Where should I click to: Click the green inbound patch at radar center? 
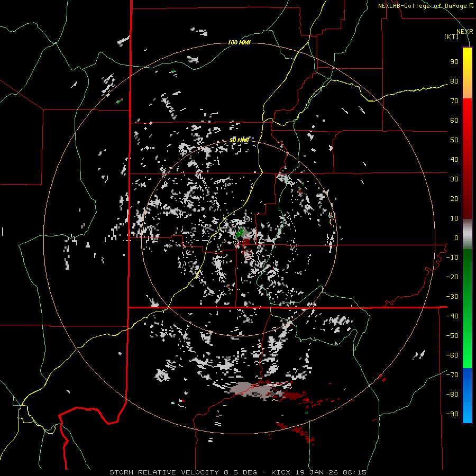click(x=241, y=233)
